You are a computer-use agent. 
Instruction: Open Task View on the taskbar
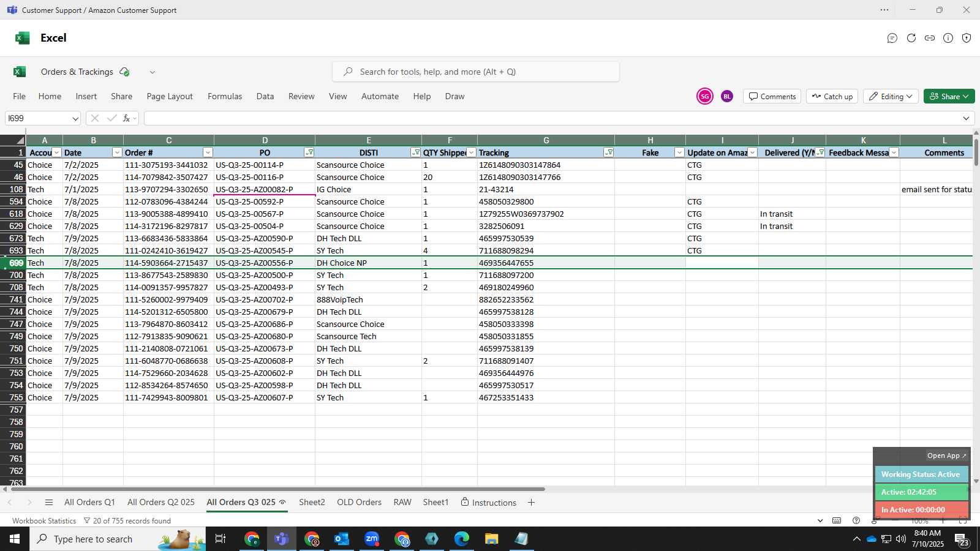pos(221,539)
